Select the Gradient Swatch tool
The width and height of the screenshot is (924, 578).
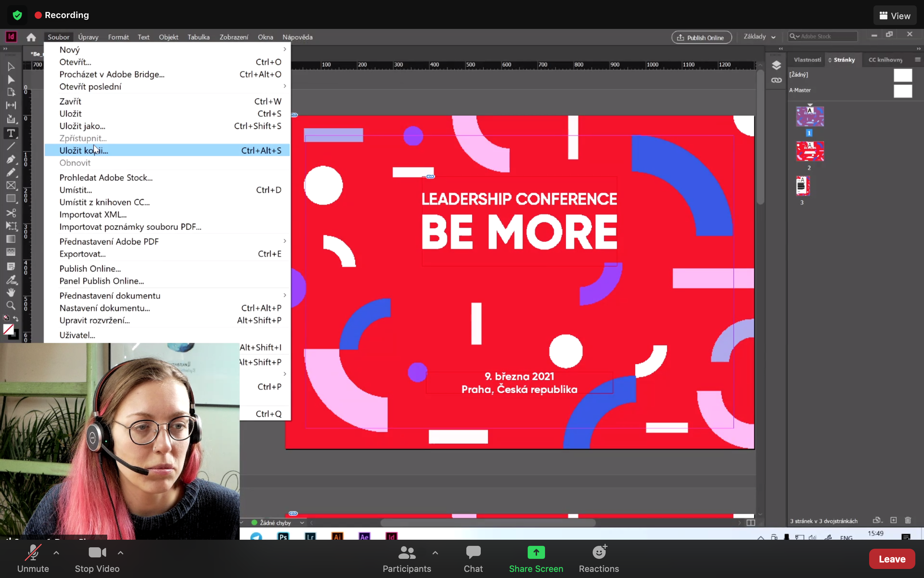click(11, 239)
